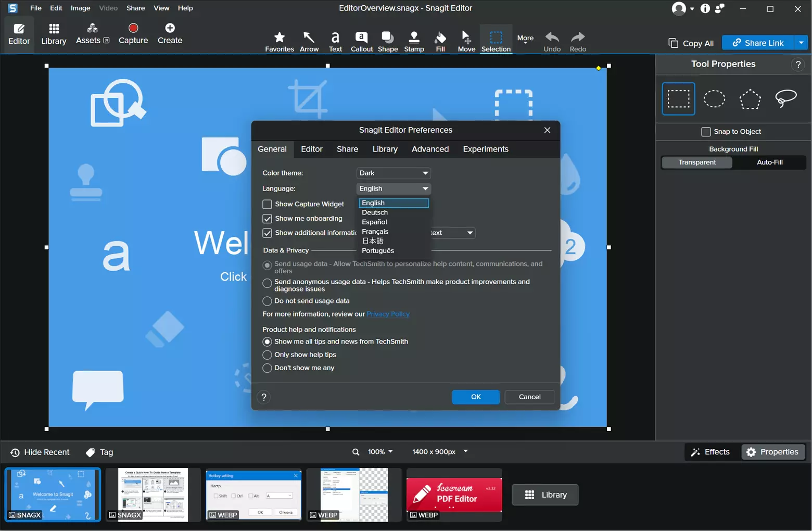Click the user account avatar icon

click(679, 8)
